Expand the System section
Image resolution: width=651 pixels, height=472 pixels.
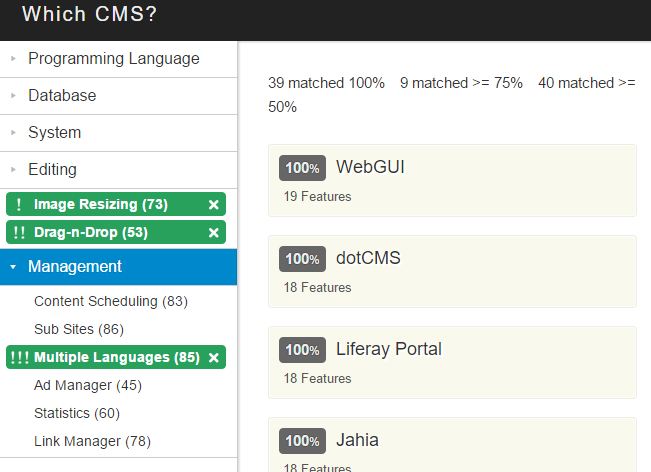pyautogui.click(x=54, y=133)
